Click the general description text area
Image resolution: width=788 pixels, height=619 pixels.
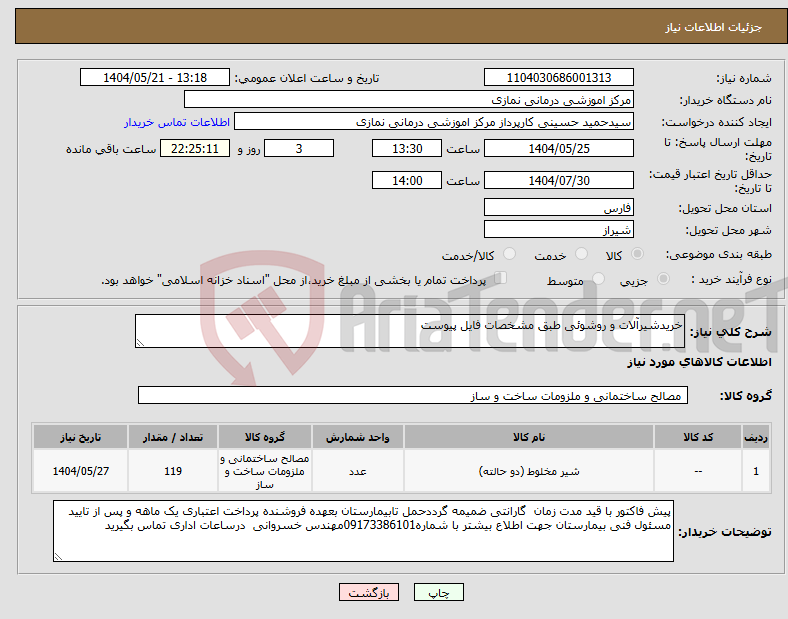point(410,331)
